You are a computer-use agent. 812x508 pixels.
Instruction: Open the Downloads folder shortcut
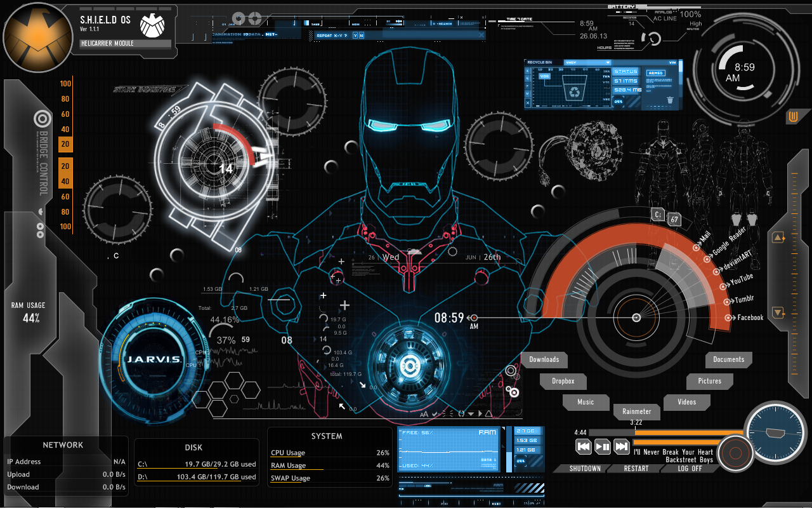point(544,359)
